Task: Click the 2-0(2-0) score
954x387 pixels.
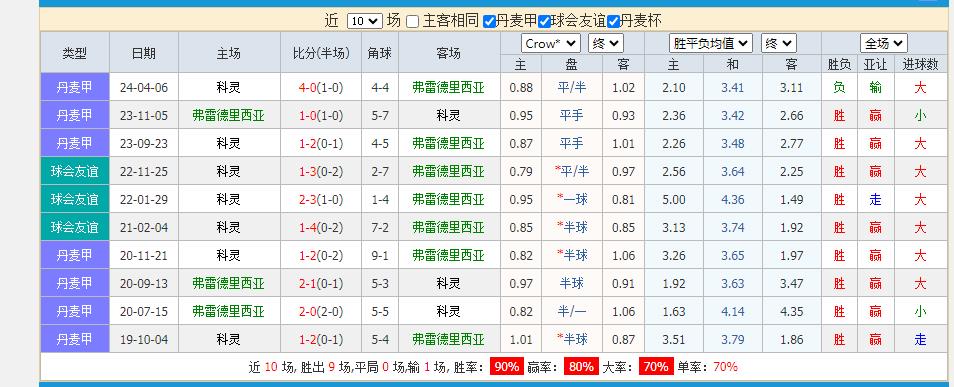Action: 321,312
